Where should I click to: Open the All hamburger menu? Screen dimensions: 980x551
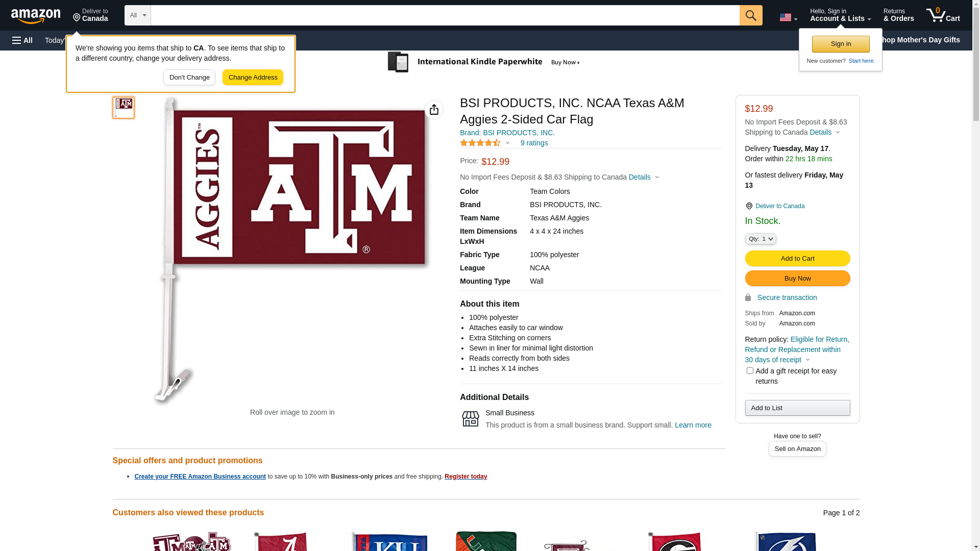pos(22,40)
